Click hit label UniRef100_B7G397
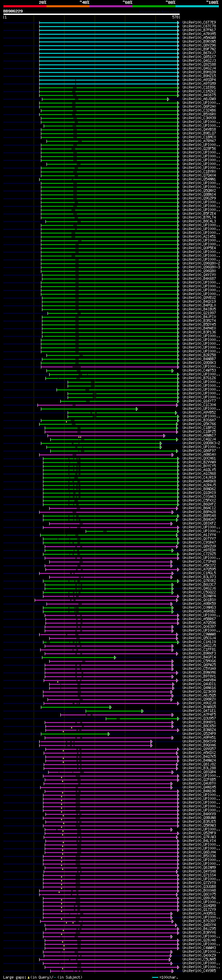Image resolution: width=222 pixels, height=980 pixels. [x=199, y=921]
